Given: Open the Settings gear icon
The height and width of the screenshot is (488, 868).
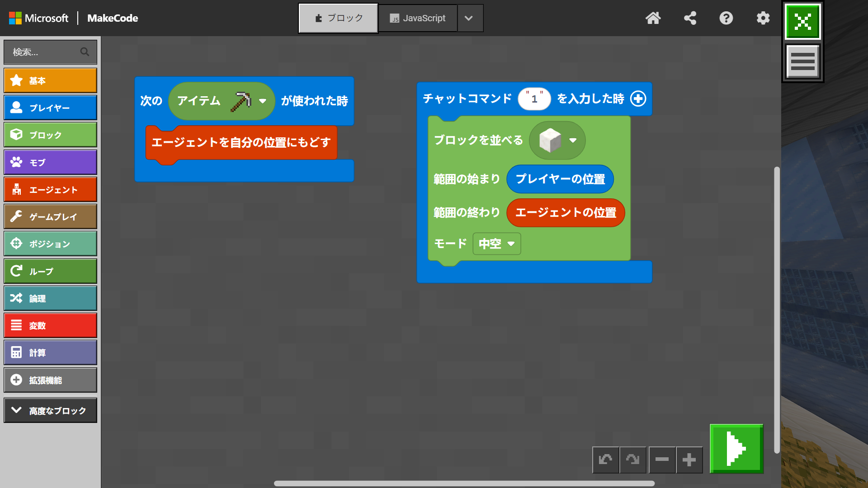Looking at the screenshot, I should (763, 18).
